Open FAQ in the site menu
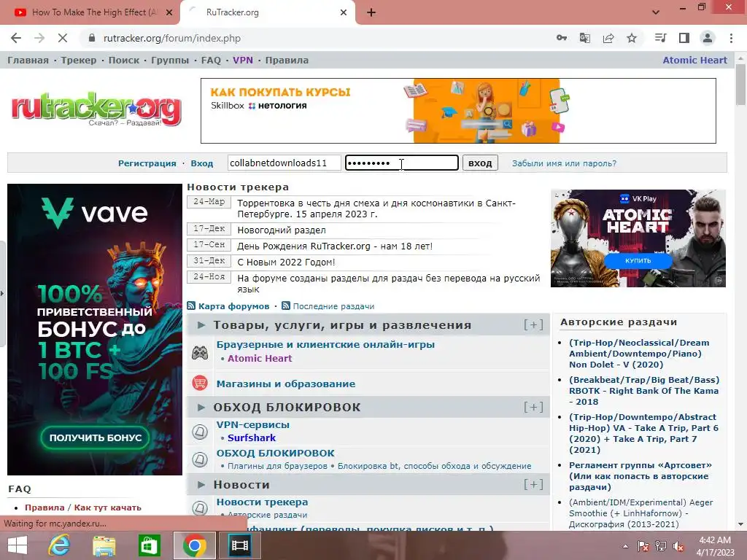This screenshot has width=747, height=560. point(211,61)
